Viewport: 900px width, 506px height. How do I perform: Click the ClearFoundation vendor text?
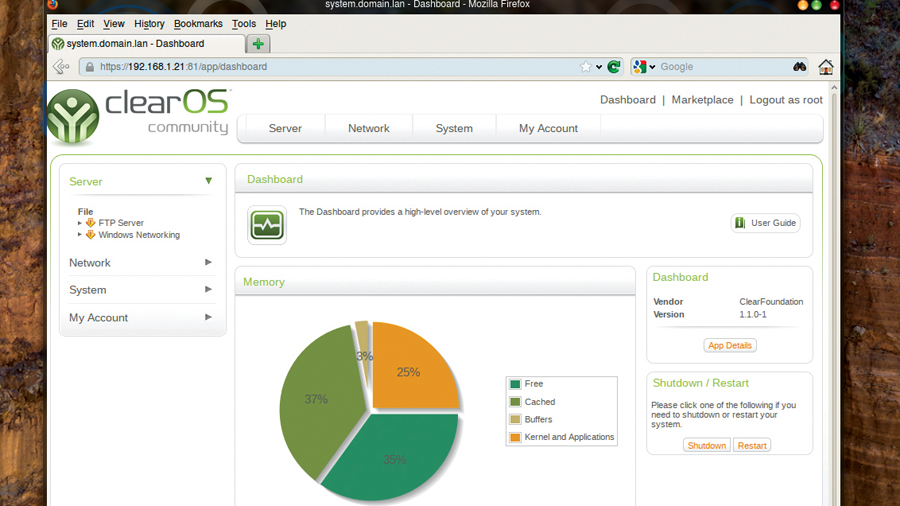point(771,302)
